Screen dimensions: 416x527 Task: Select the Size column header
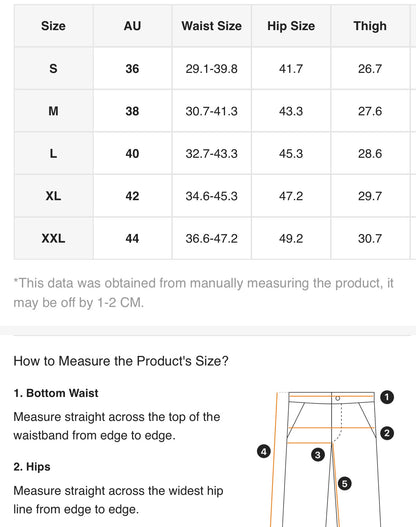pyautogui.click(x=53, y=26)
